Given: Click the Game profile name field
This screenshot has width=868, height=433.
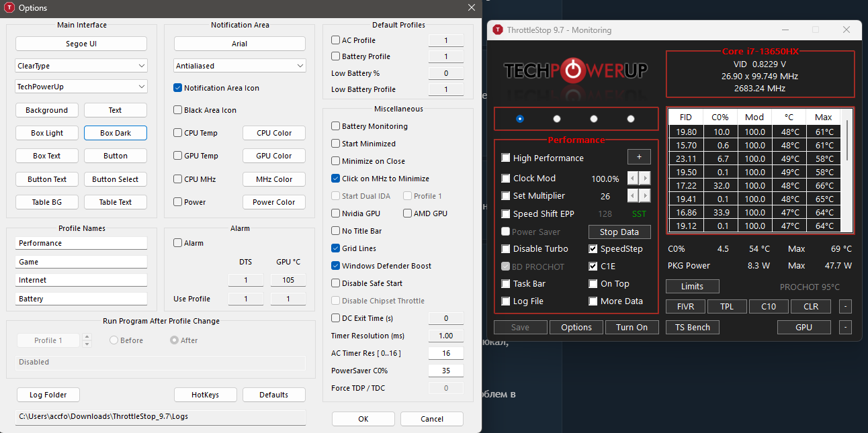Looking at the screenshot, I should tap(81, 262).
